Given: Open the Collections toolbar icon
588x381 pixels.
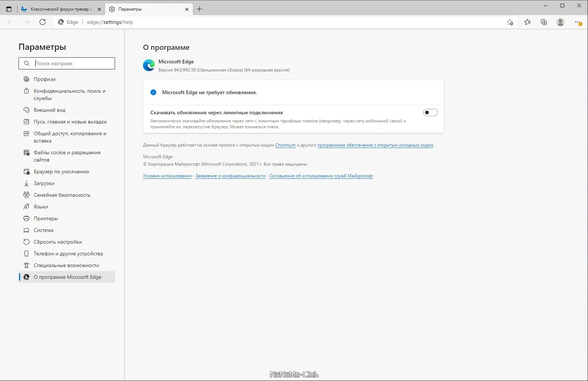Looking at the screenshot, I should tap(544, 22).
